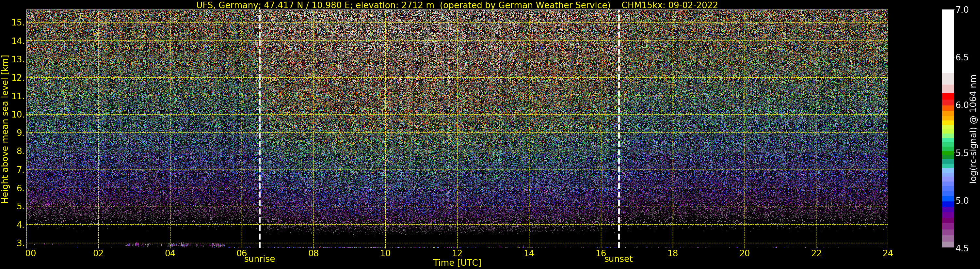Click the sunrise text label below axis
Screen dimensions: 980x269
tap(260, 259)
